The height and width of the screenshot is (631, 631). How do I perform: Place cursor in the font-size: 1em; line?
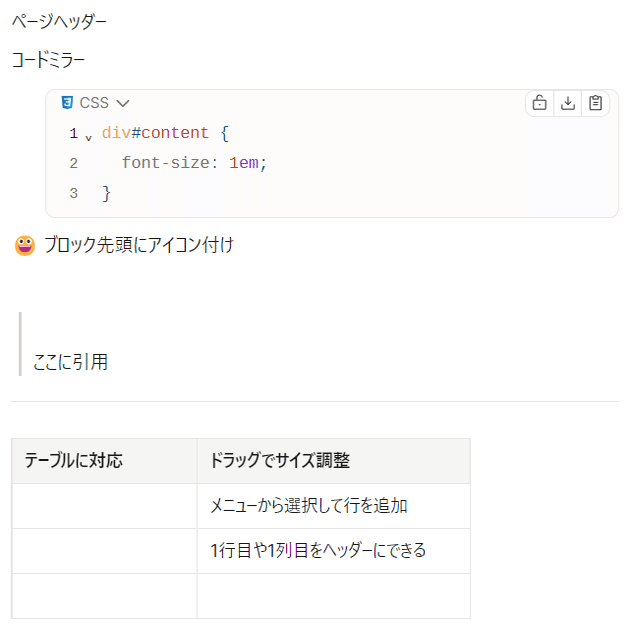[x=195, y=163]
